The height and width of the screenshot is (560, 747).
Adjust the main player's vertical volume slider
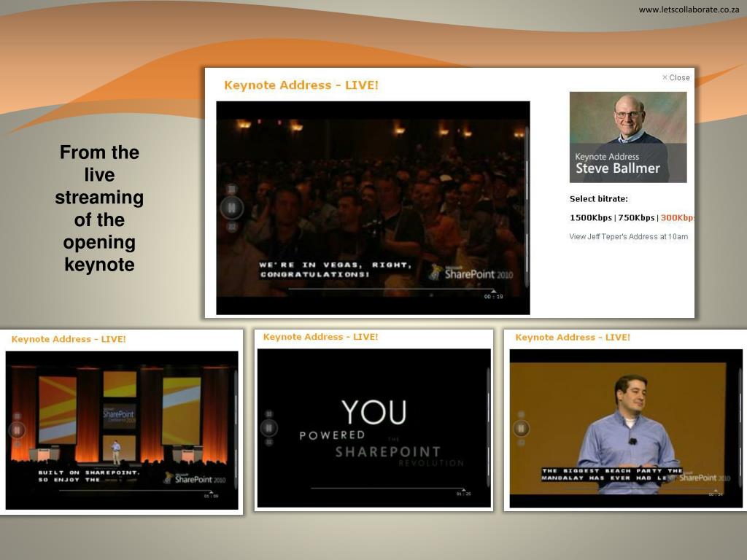click(x=527, y=207)
